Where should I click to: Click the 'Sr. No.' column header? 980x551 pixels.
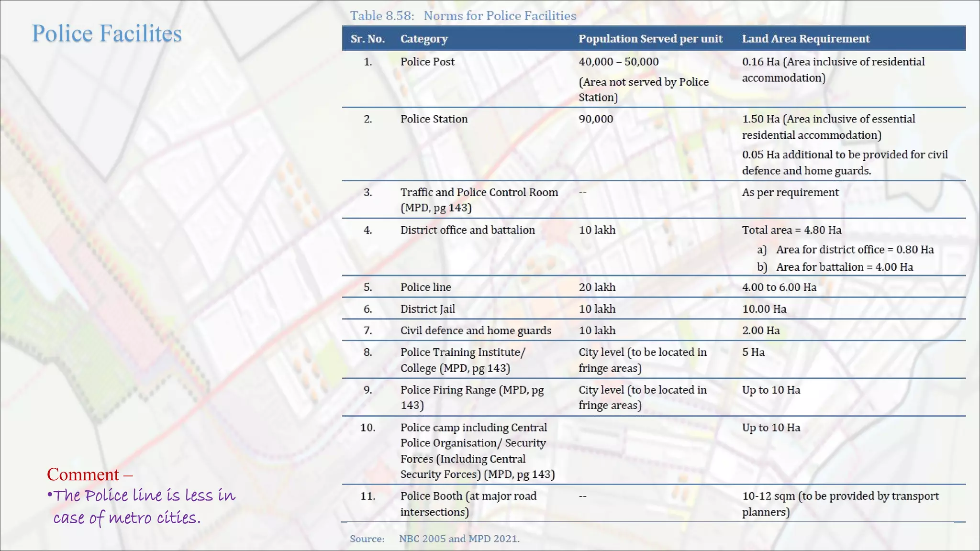pyautogui.click(x=367, y=39)
